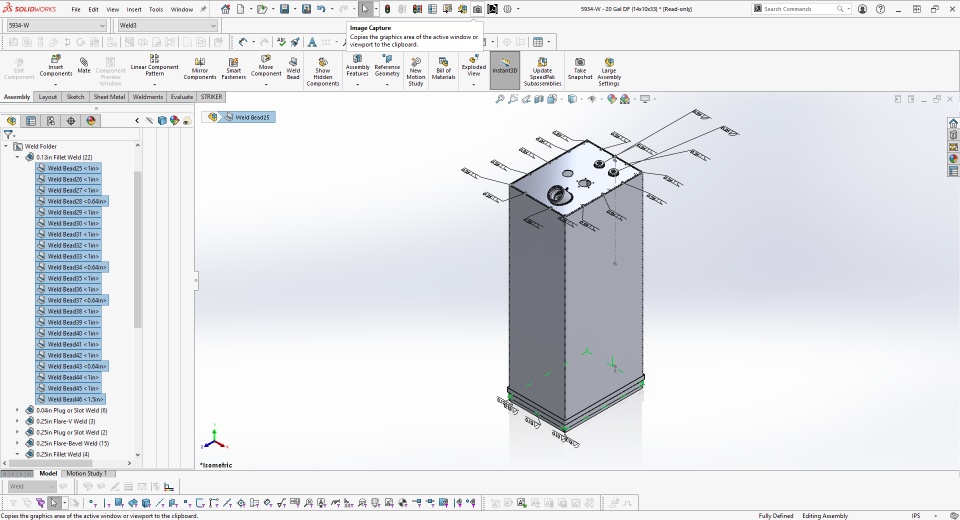Switch to the Evaluate tab

[x=181, y=97]
